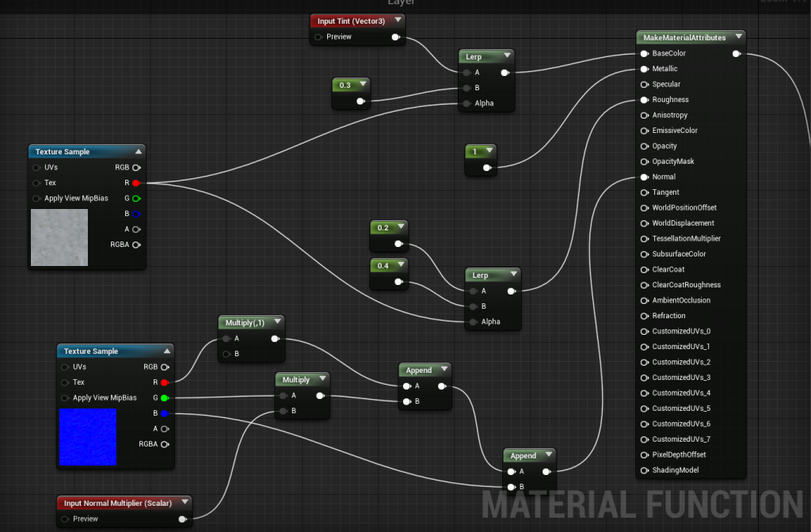This screenshot has width=811, height=532.
Task: Click Input Tint Preview output pin
Action: tap(396, 37)
